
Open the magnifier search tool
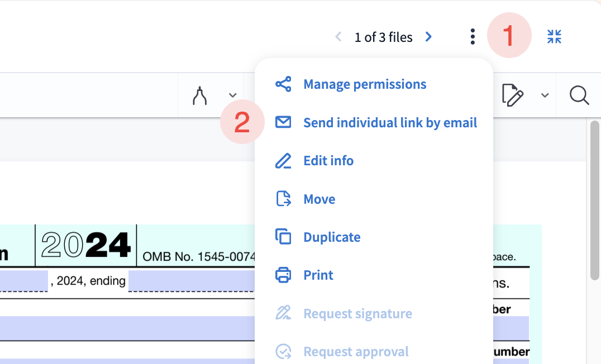[x=579, y=95]
